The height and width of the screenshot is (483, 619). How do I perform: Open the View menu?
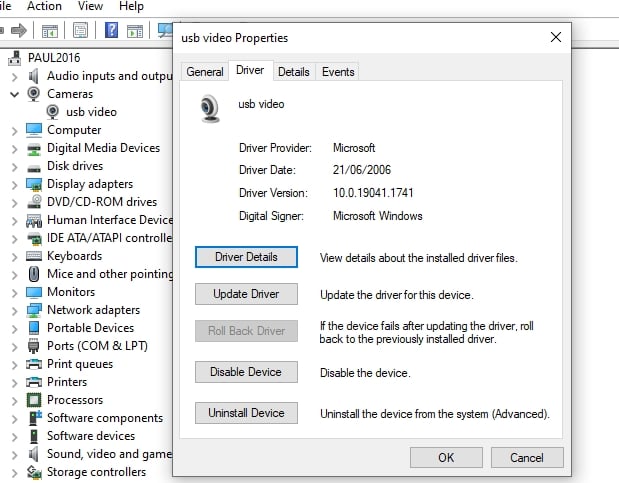[90, 6]
